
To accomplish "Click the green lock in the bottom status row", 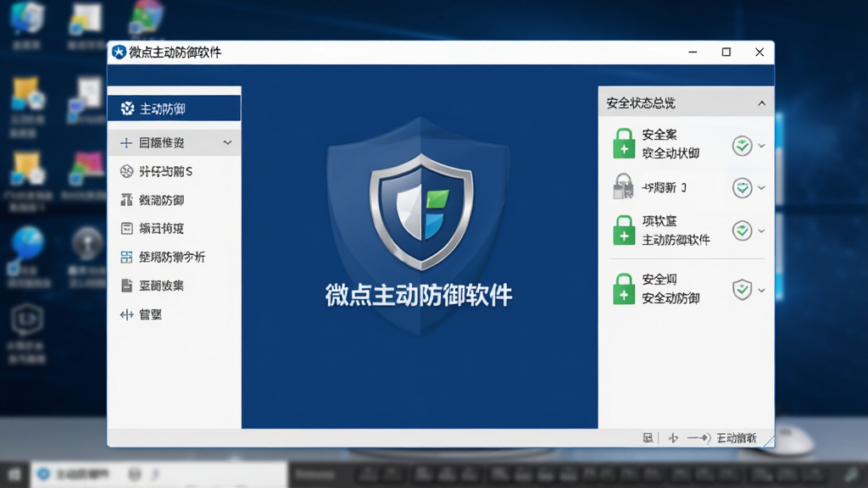I will [x=624, y=289].
